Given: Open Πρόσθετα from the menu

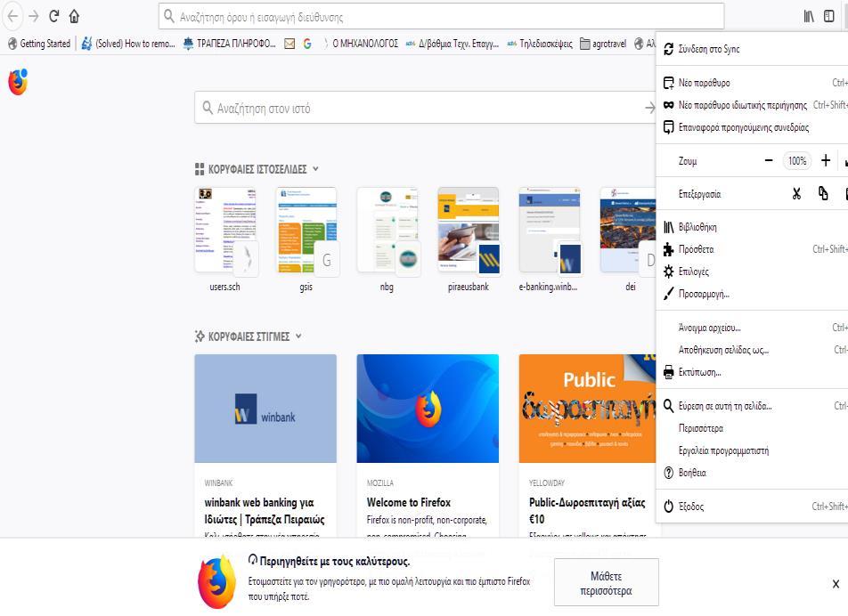Looking at the screenshot, I should 752,249.
